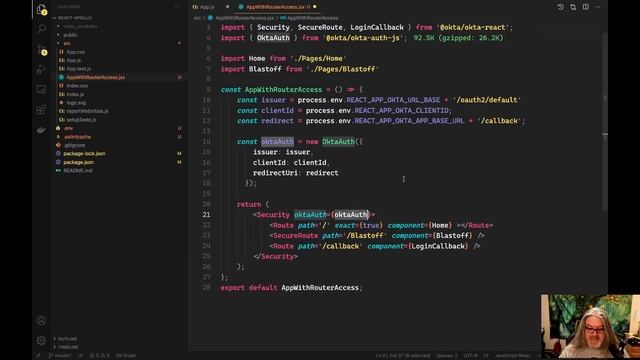Open the Remote Explorer view
This screenshot has height=360, width=640.
[41, 89]
